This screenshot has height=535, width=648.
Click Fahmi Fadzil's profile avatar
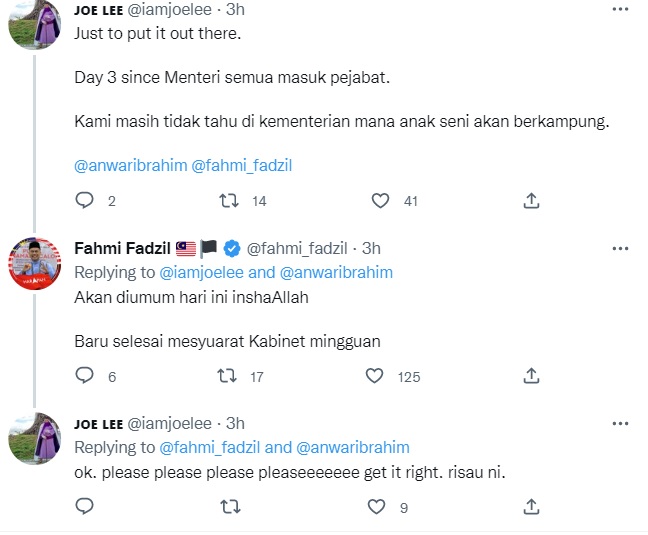click(35, 263)
